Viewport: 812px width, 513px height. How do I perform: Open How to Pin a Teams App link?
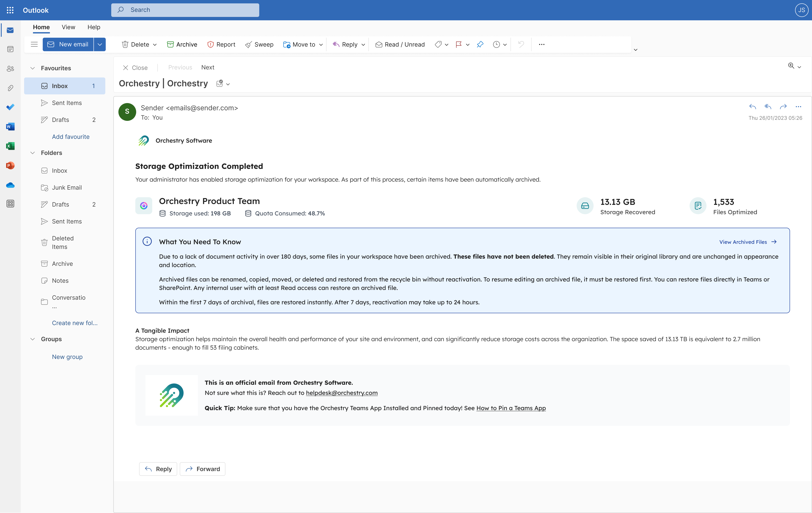point(511,408)
